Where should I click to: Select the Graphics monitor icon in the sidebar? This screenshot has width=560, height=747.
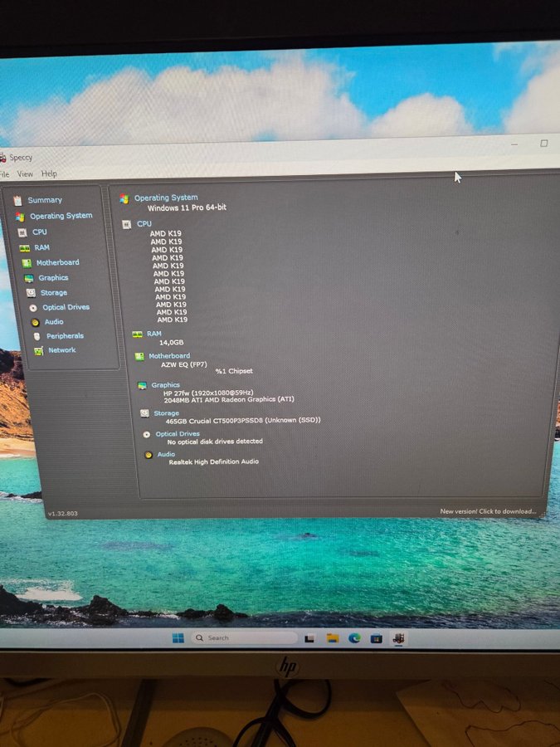29,278
